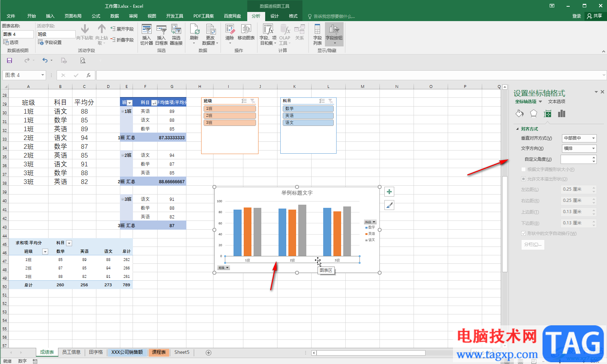This screenshot has height=364, width=607.
Task: Click the insert function fx icon
Action: [x=89, y=75]
